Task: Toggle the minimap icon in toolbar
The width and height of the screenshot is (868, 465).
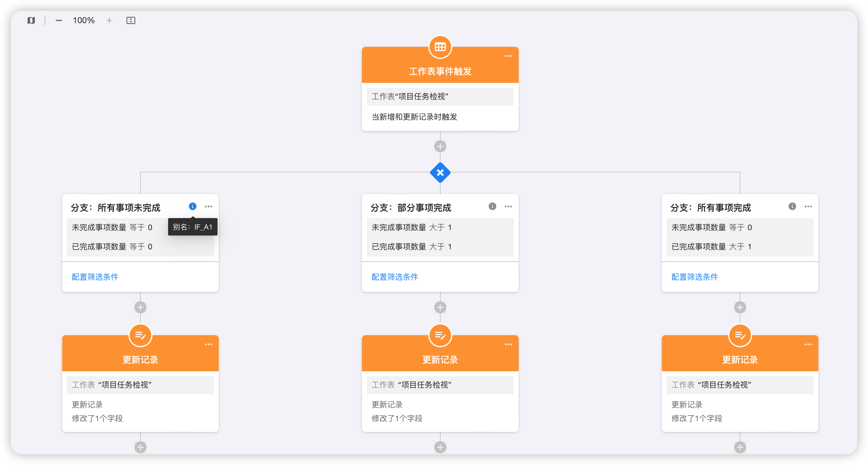Action: point(31,20)
